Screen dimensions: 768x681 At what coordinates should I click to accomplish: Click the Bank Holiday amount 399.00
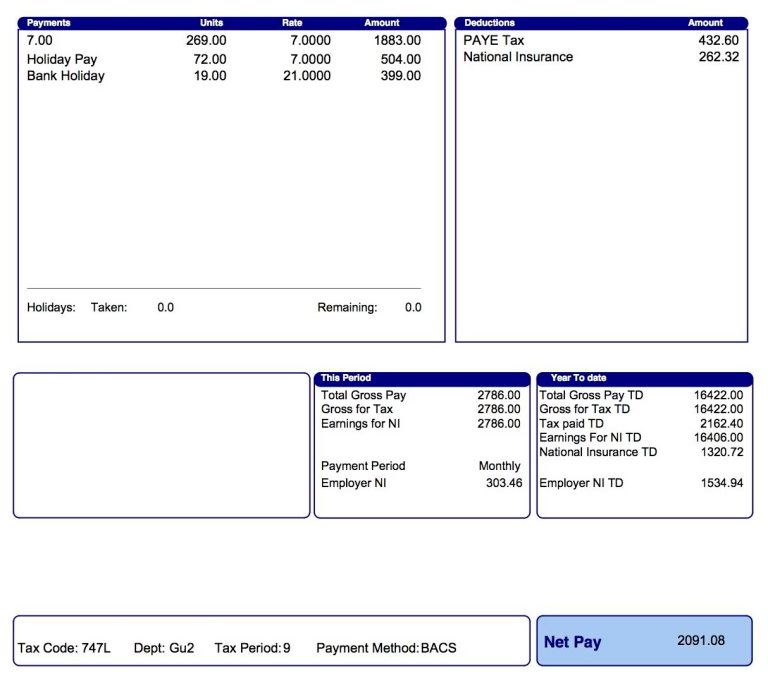[400, 76]
